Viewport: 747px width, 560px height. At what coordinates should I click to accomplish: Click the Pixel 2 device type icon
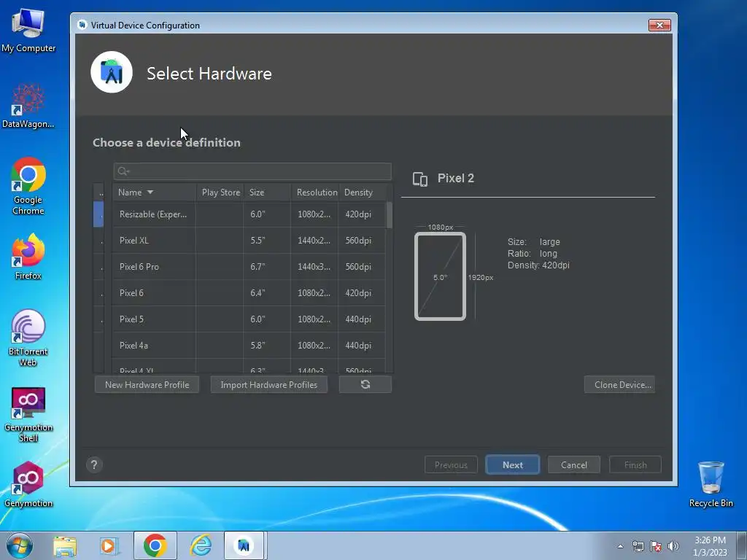[x=419, y=179]
